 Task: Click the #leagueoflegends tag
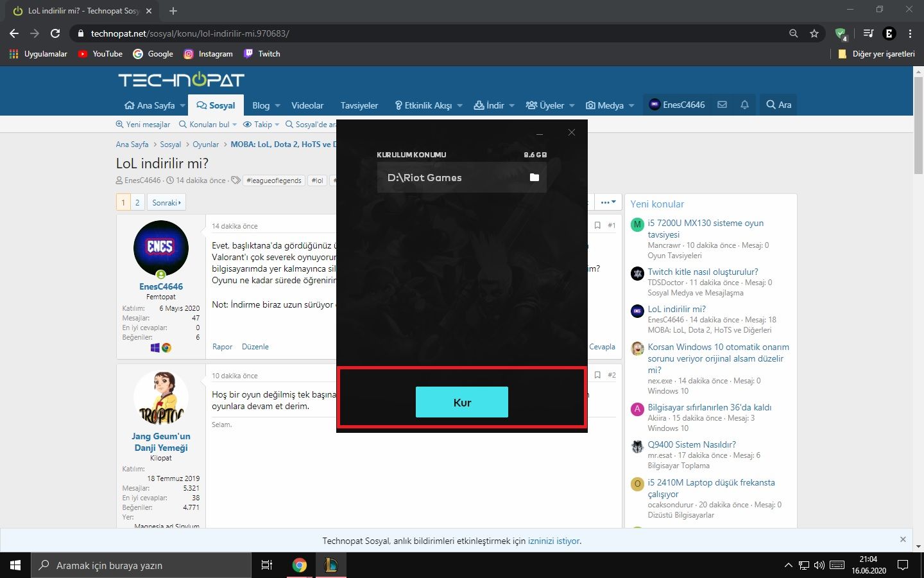pyautogui.click(x=274, y=180)
